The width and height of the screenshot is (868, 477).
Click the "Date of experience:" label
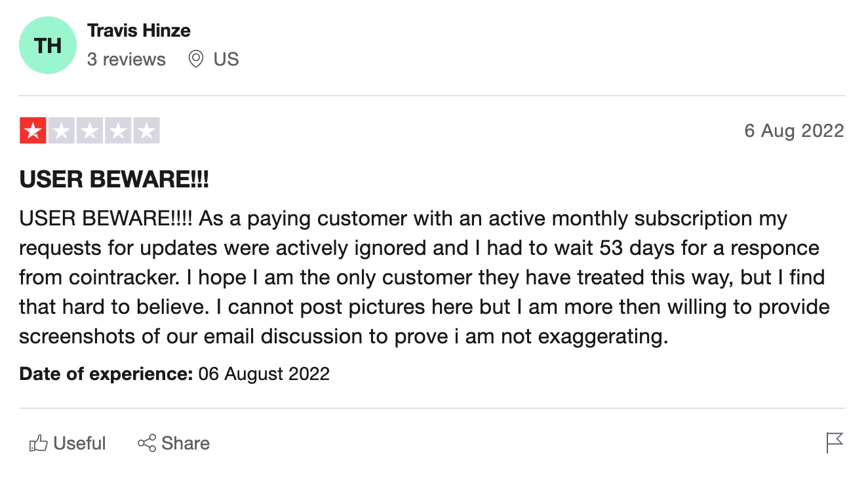tap(106, 374)
